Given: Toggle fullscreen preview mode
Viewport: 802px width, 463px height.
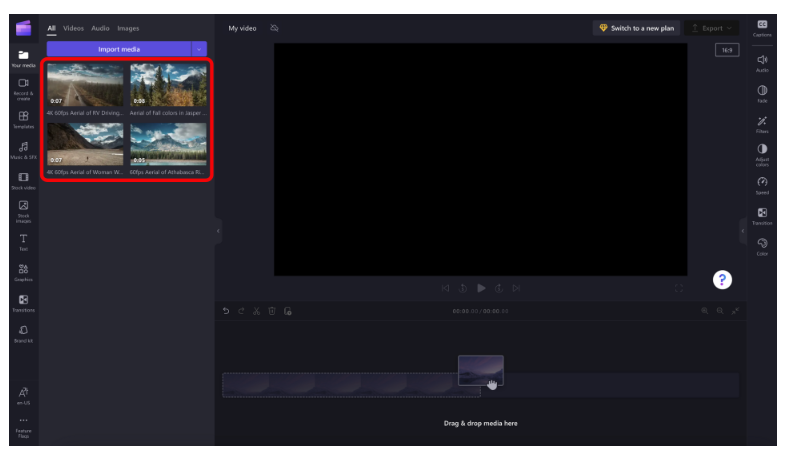Looking at the screenshot, I should pos(679,289).
